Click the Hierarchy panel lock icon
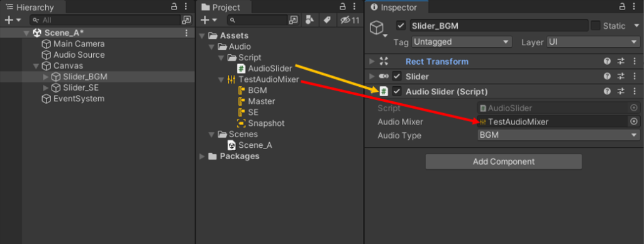This screenshot has height=244, width=644. [174, 6]
